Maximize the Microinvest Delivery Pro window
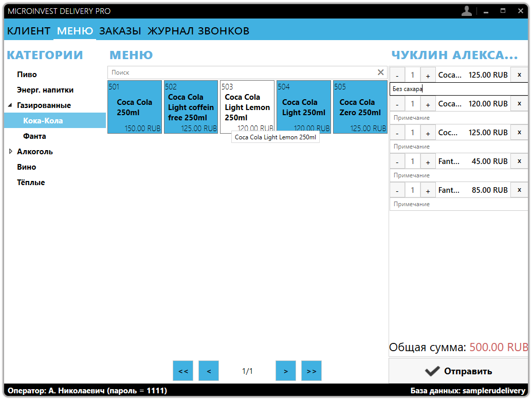 [503, 11]
